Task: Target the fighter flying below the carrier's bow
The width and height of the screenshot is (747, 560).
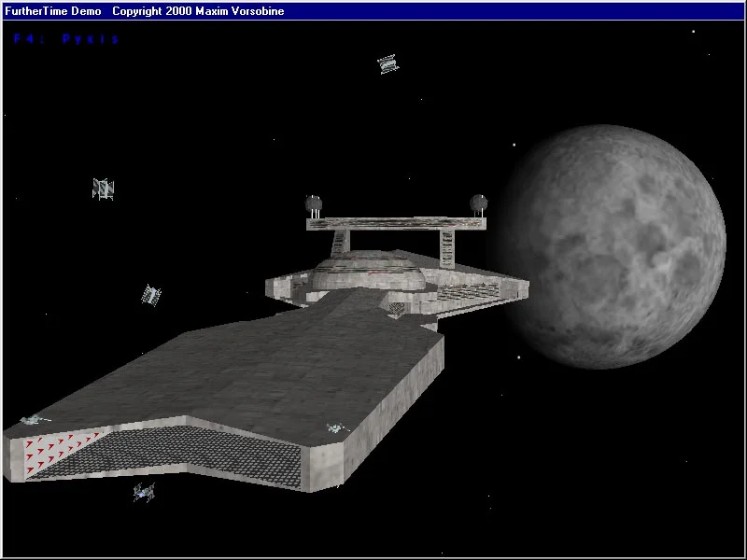Action: [143, 492]
